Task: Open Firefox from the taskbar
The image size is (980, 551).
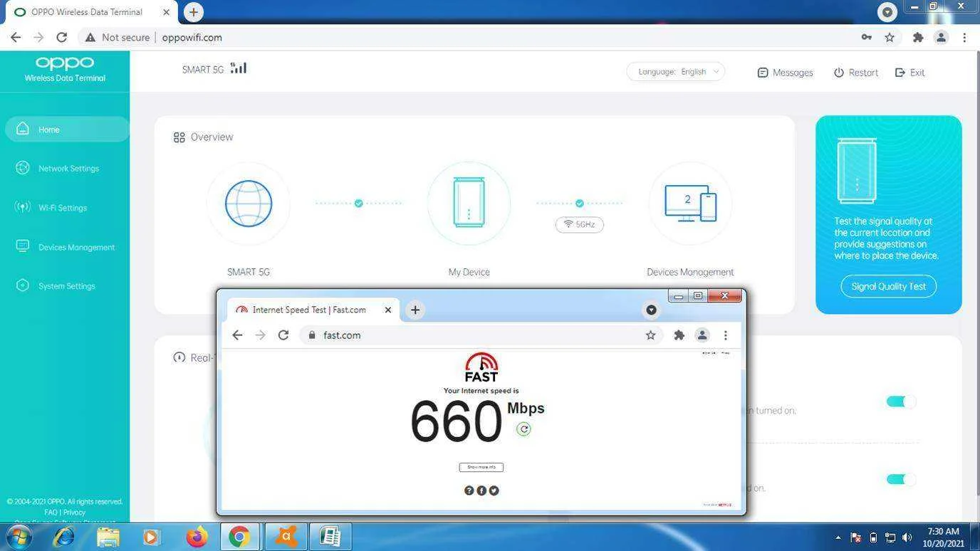Action: (x=196, y=536)
